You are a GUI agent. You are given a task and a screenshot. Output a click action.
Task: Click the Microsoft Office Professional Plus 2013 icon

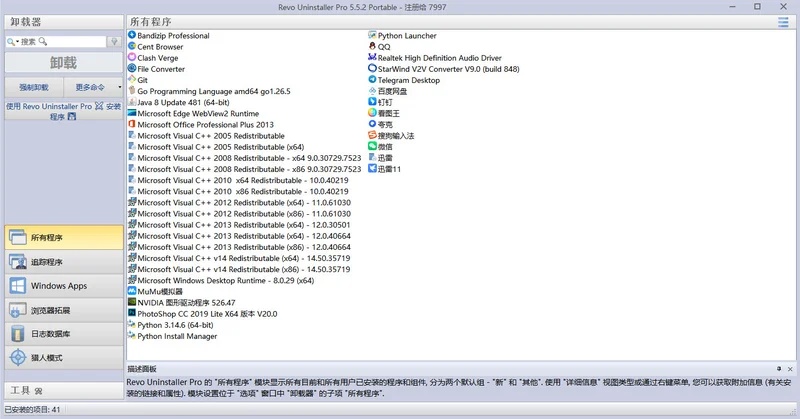click(132, 124)
